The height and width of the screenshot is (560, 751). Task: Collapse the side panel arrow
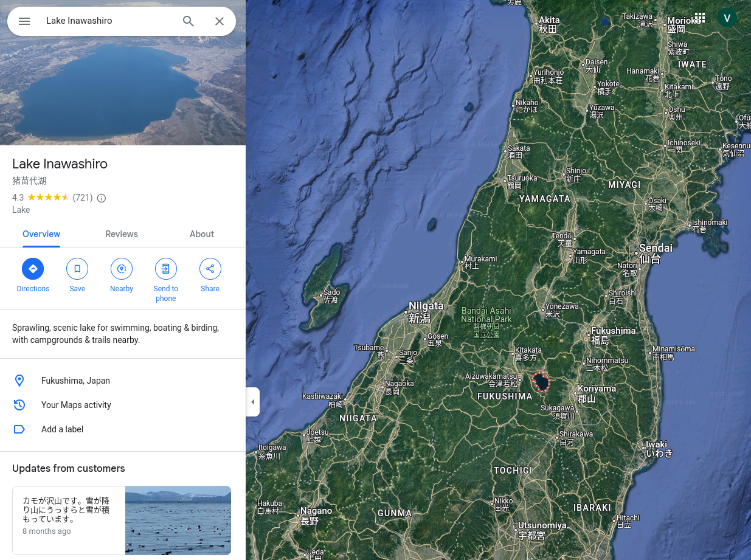[x=253, y=402]
